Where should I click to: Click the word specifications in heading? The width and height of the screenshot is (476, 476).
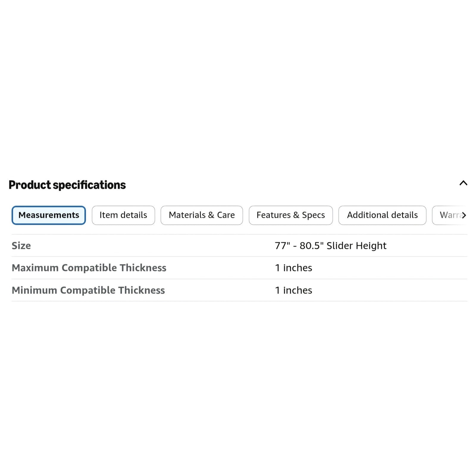pyautogui.click(x=89, y=185)
